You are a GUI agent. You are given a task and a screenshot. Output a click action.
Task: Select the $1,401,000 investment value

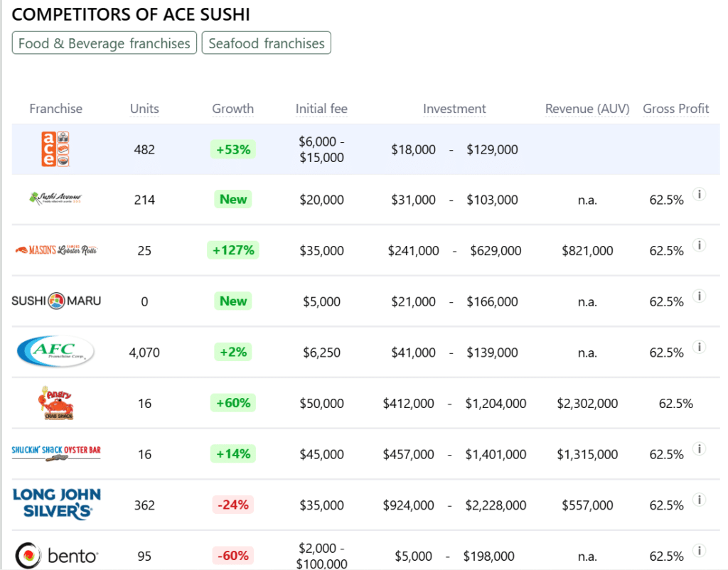pos(496,454)
